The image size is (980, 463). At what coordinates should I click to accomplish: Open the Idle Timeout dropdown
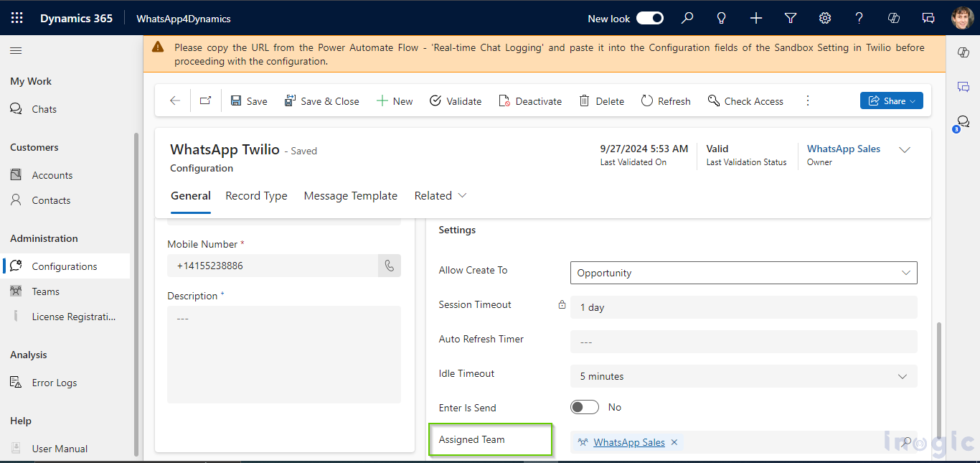[x=743, y=376]
